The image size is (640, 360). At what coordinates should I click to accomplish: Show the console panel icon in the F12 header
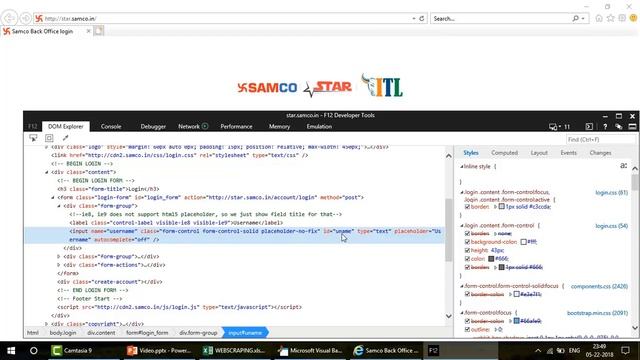pyautogui.click(x=589, y=127)
